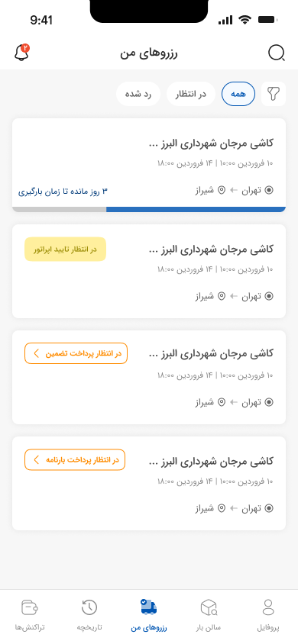
Task: Tap رزروهای من page title
Action: [149, 53]
